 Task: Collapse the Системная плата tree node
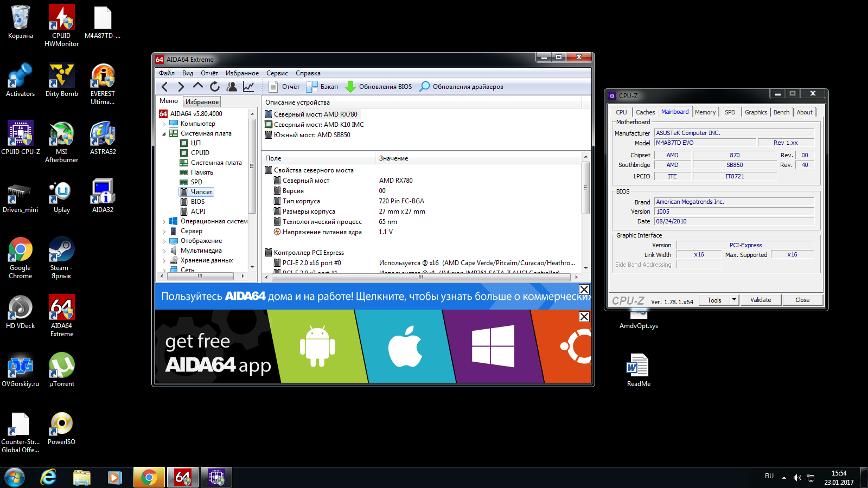(x=164, y=133)
